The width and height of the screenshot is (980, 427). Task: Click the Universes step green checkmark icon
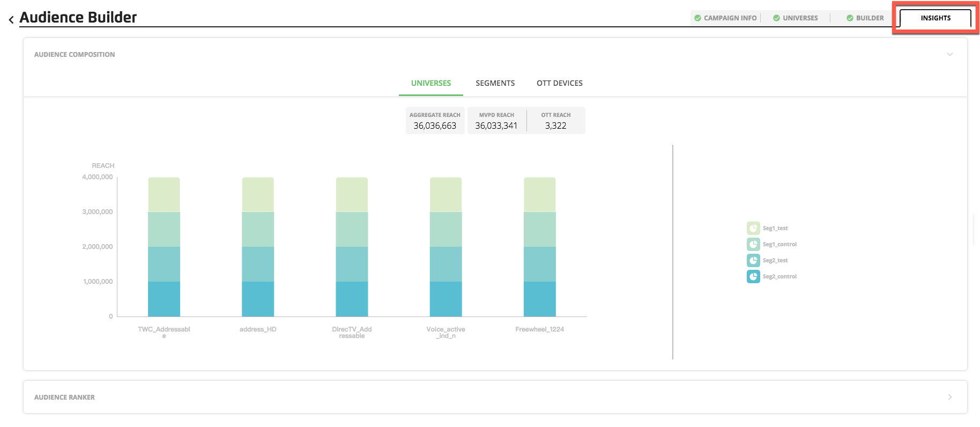(776, 18)
